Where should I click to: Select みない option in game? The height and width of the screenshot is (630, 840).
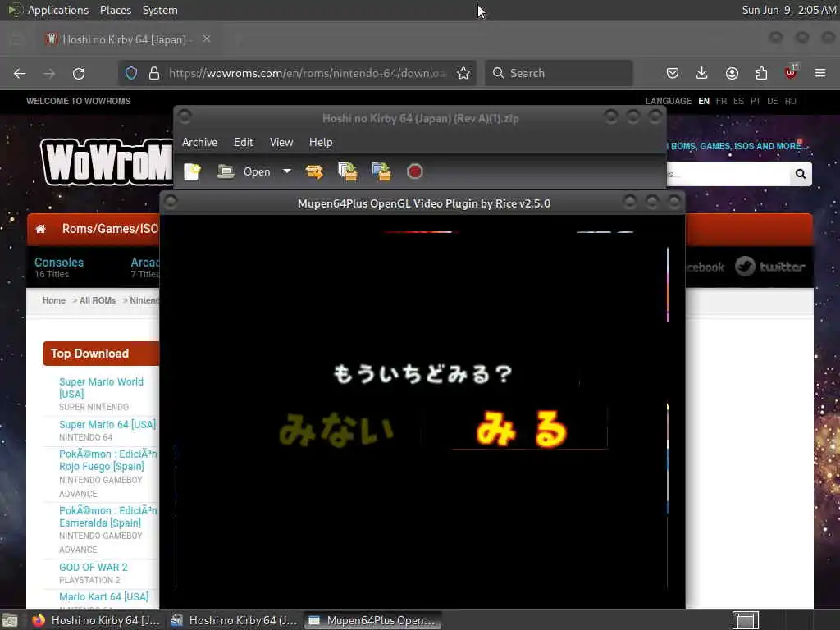point(336,429)
